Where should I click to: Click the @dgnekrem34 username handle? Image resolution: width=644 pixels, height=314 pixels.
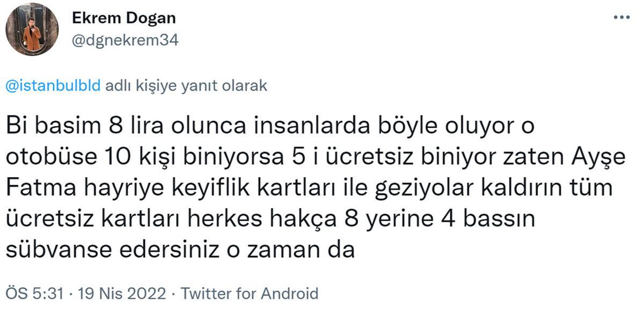126,39
